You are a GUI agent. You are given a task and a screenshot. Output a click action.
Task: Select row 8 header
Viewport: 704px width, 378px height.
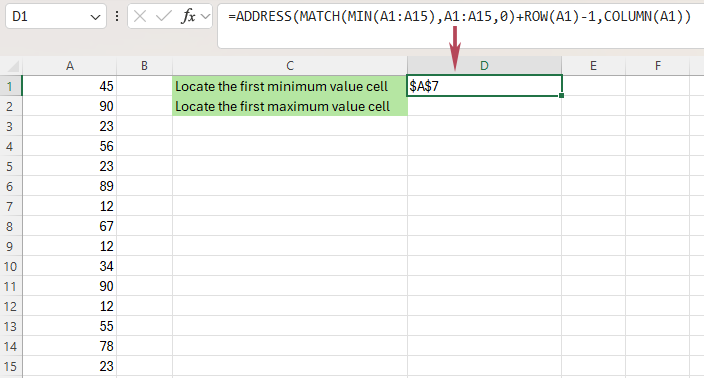(x=11, y=226)
